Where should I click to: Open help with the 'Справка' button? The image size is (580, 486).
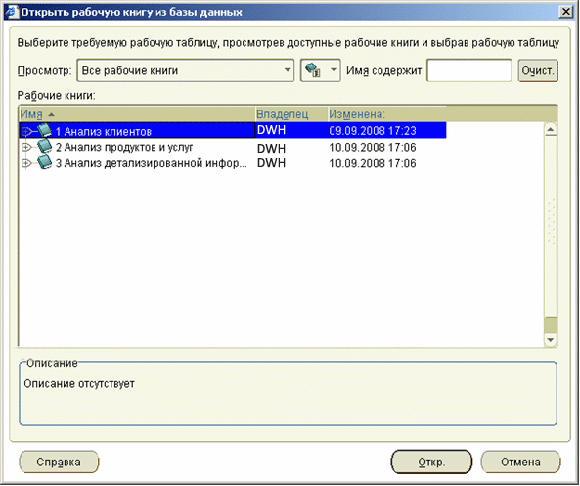coord(59,462)
